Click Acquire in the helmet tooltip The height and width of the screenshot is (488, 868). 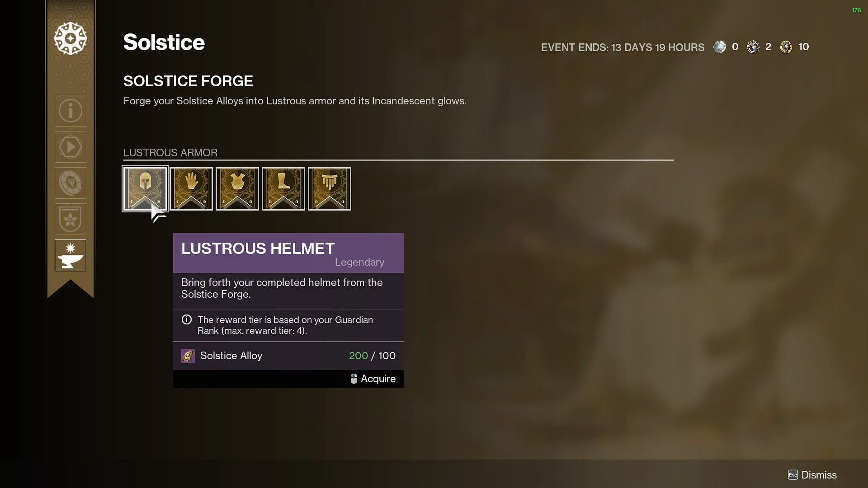pos(373,379)
